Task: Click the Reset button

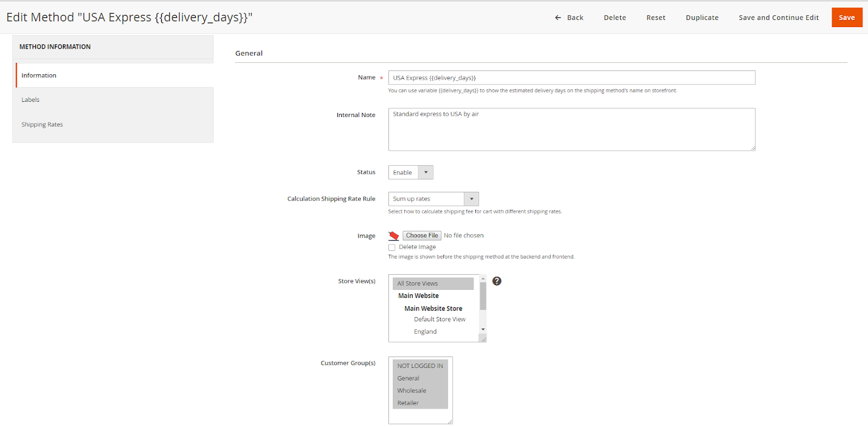Action: [655, 18]
